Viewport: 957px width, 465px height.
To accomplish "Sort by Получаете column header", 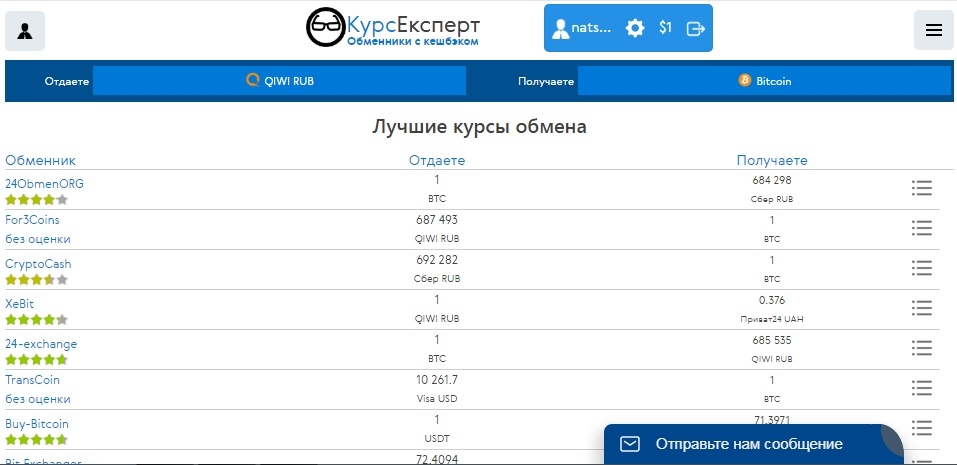I will [772, 160].
